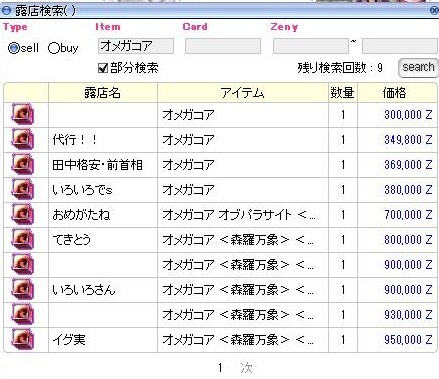The image size is (439, 379).
Task: Choose the buy radio button
Action: (53, 48)
